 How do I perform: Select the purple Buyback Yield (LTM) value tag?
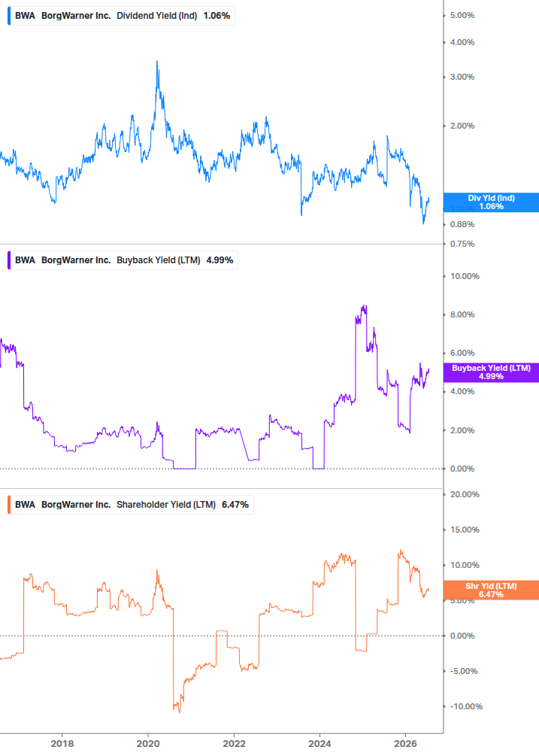point(491,372)
